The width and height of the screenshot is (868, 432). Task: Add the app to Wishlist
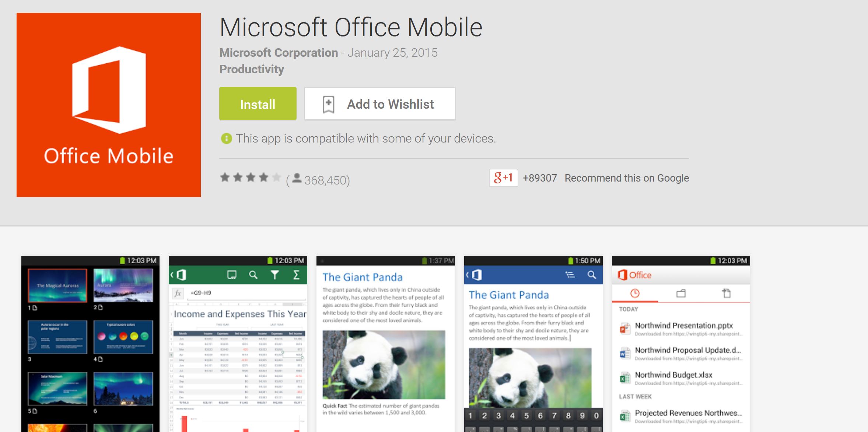tap(380, 103)
